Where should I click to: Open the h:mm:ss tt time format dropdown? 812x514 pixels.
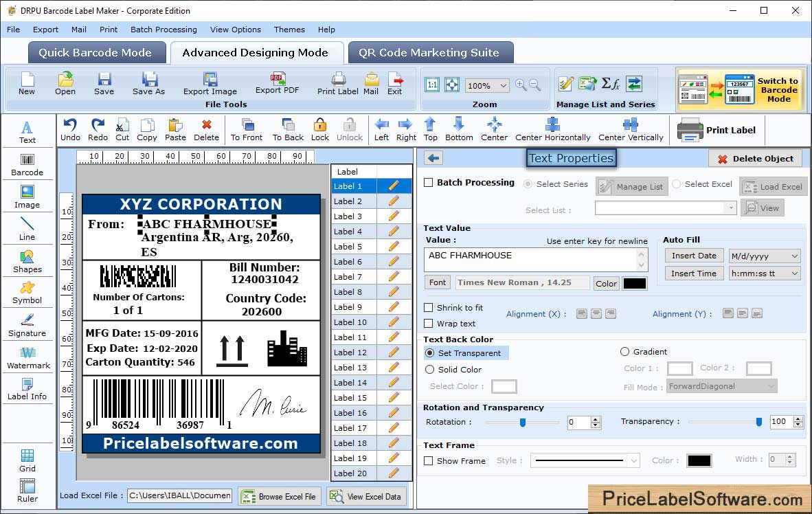pos(794,273)
